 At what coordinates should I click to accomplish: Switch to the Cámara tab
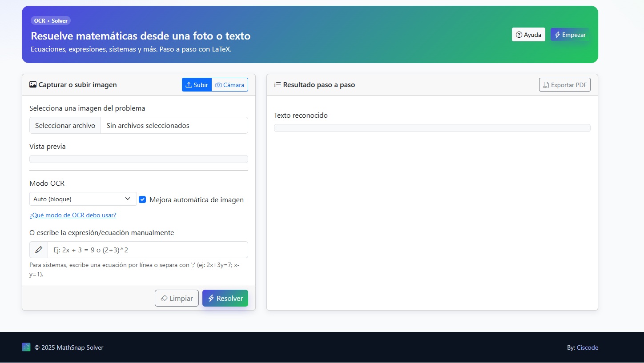point(229,85)
